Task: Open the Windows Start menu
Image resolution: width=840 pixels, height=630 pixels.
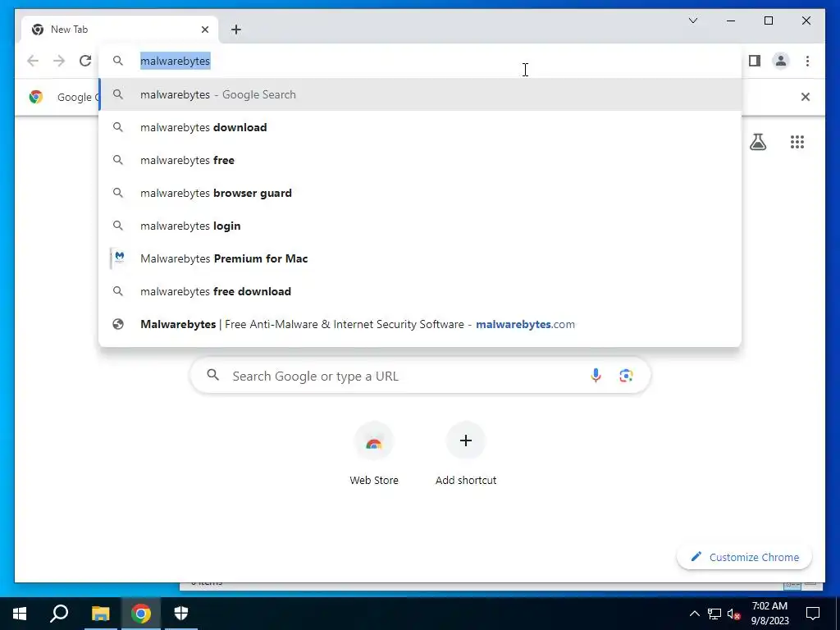Action: point(20,614)
